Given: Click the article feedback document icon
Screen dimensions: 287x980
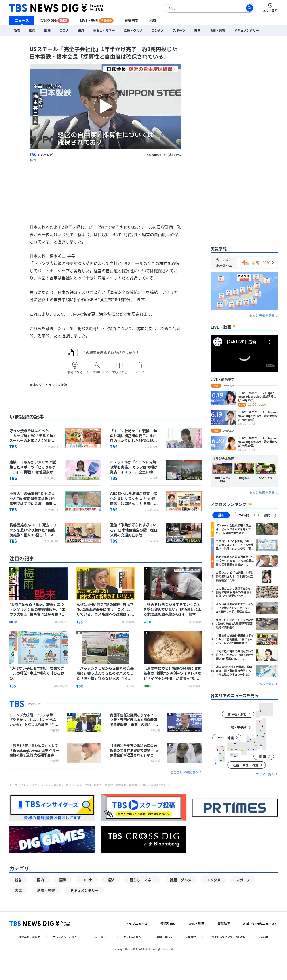Looking at the screenshot, I should point(70,353).
